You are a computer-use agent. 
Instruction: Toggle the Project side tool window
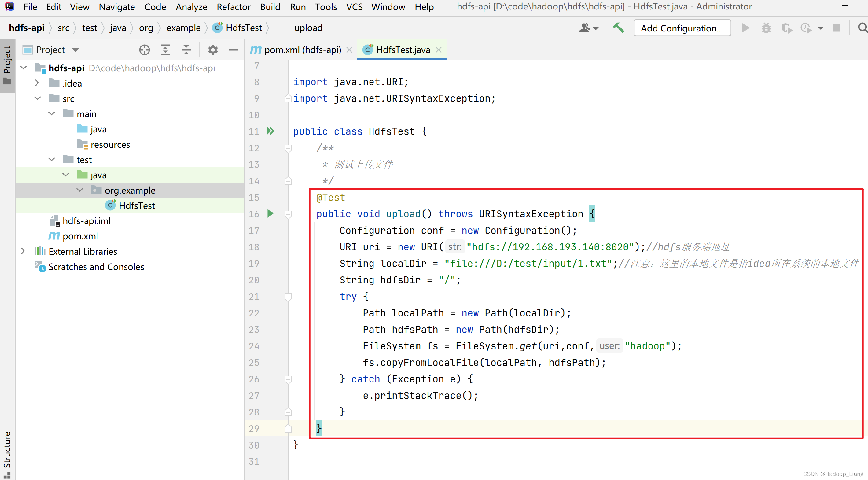pos(7,65)
